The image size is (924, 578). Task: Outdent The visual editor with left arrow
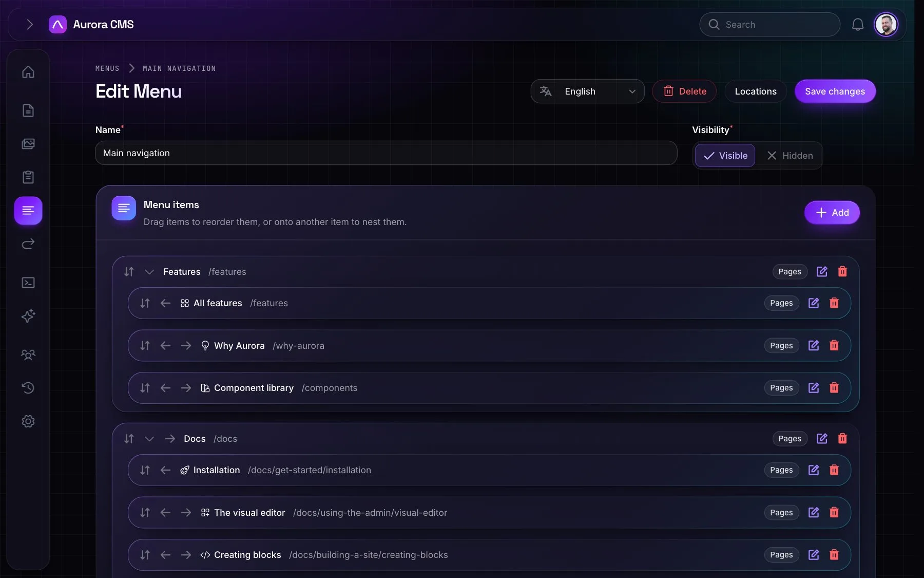click(x=165, y=513)
